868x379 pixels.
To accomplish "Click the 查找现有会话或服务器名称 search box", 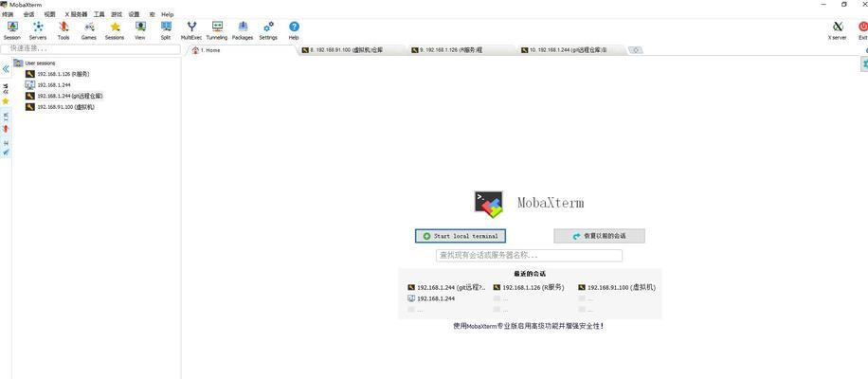I will (529, 256).
